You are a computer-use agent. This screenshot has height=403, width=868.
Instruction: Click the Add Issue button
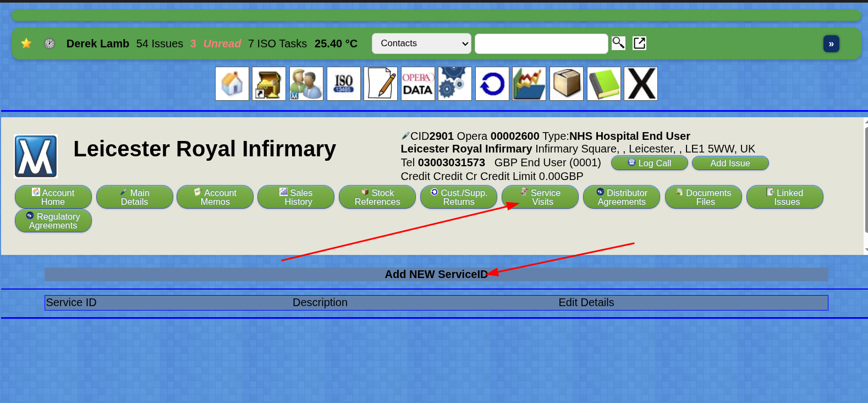[x=730, y=163]
